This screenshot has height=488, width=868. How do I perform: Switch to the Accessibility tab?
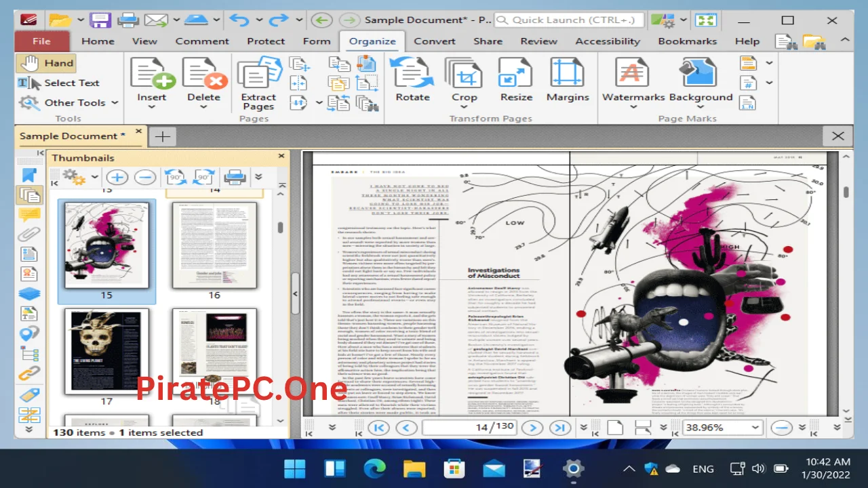tap(608, 41)
